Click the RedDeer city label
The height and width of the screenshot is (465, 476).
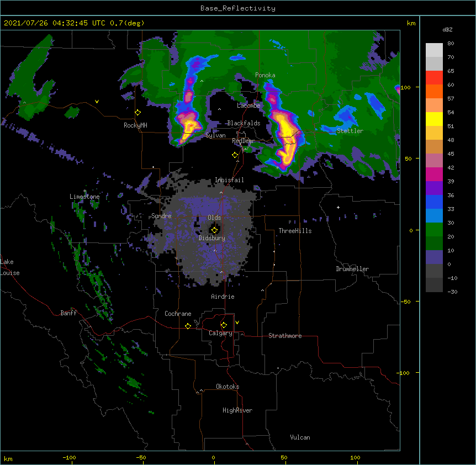[x=243, y=141]
